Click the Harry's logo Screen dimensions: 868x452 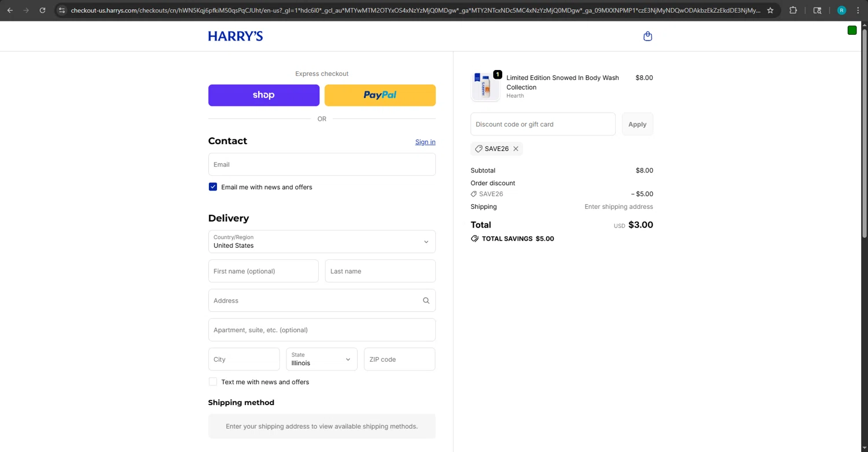236,36
